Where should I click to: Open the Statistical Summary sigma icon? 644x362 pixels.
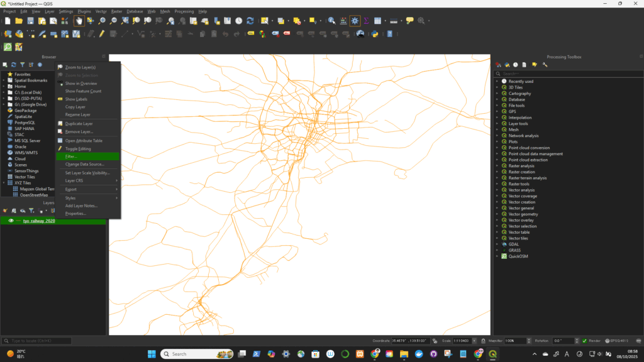click(x=366, y=21)
